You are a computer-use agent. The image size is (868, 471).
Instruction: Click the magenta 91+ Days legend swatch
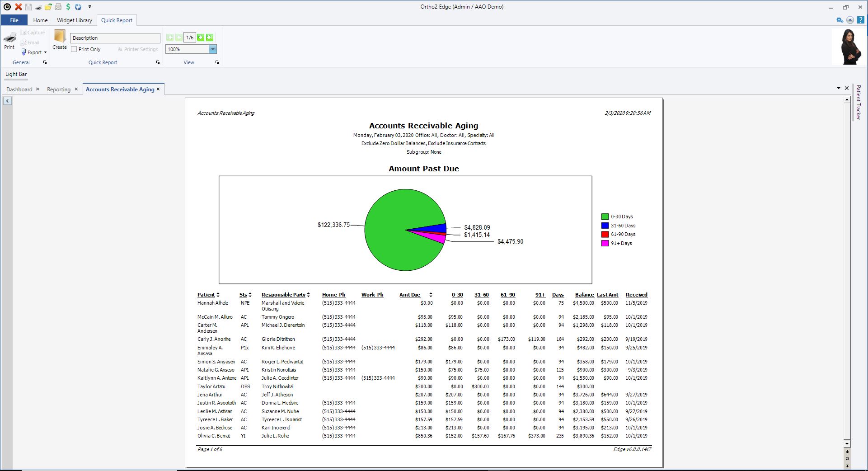(x=605, y=243)
